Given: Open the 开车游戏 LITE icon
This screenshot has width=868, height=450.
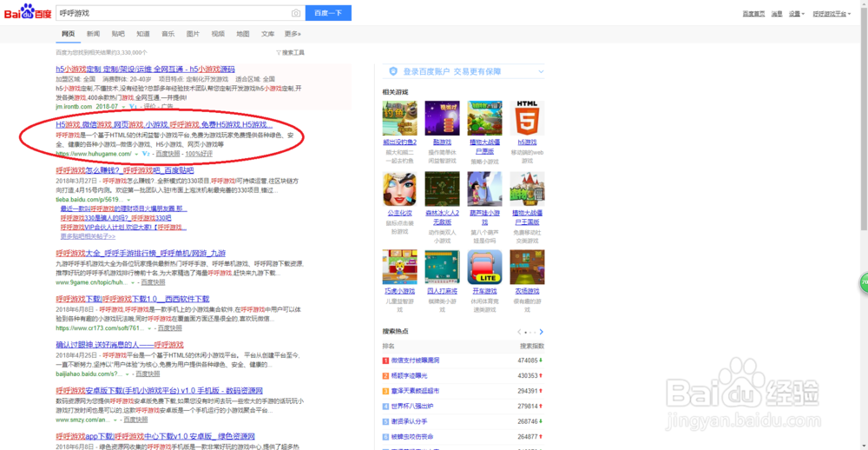Looking at the screenshot, I should click(484, 267).
